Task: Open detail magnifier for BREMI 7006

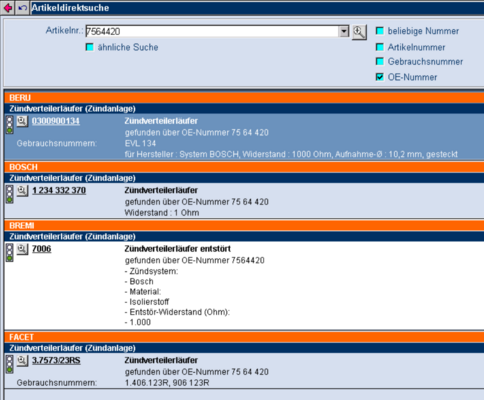Action: (22, 249)
